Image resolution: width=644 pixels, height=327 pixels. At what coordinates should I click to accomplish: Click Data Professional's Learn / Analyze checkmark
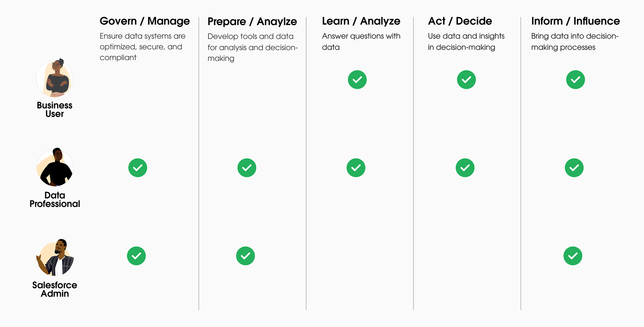coord(356,168)
